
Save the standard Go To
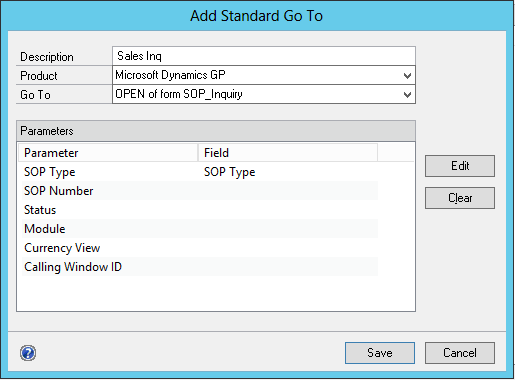[x=380, y=353]
